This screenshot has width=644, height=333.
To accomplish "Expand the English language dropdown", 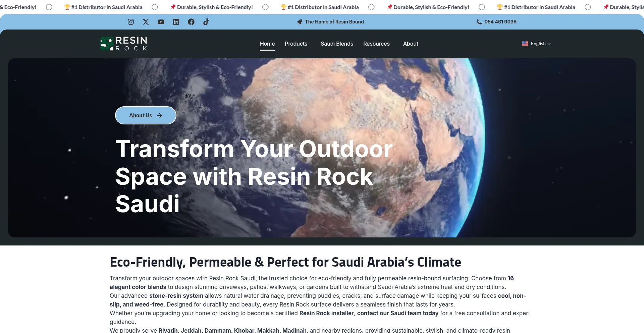I will tap(536, 44).
